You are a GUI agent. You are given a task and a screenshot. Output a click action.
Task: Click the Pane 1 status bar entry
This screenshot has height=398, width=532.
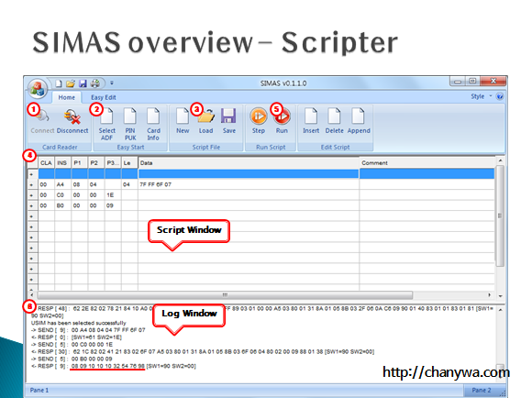coord(39,390)
